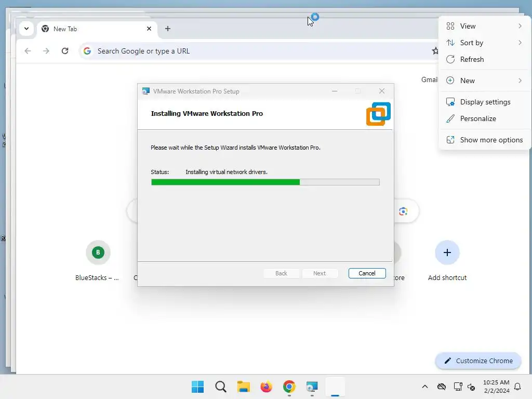This screenshot has height=399, width=532.
Task: Click the Display settings monitor icon
Action: click(450, 102)
